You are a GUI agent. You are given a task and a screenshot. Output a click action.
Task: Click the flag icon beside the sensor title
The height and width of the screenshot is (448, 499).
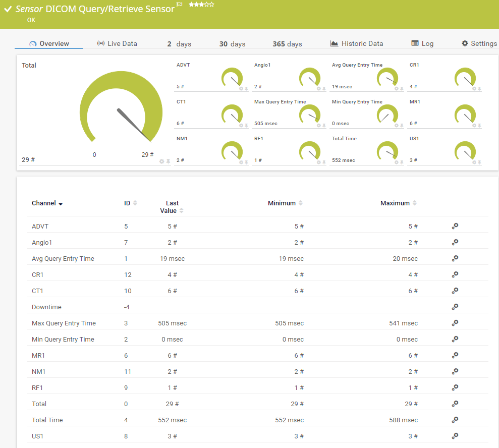(179, 5)
